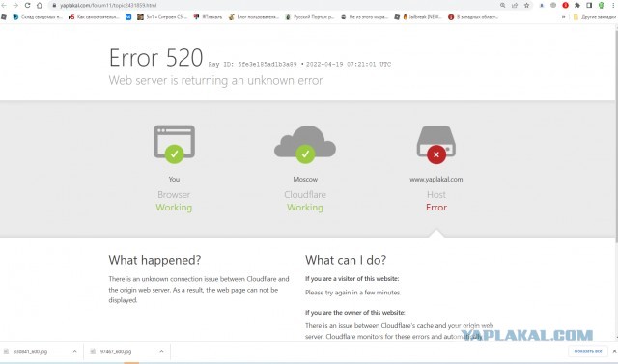
Task: Close the downloads bar
Action: point(614,351)
